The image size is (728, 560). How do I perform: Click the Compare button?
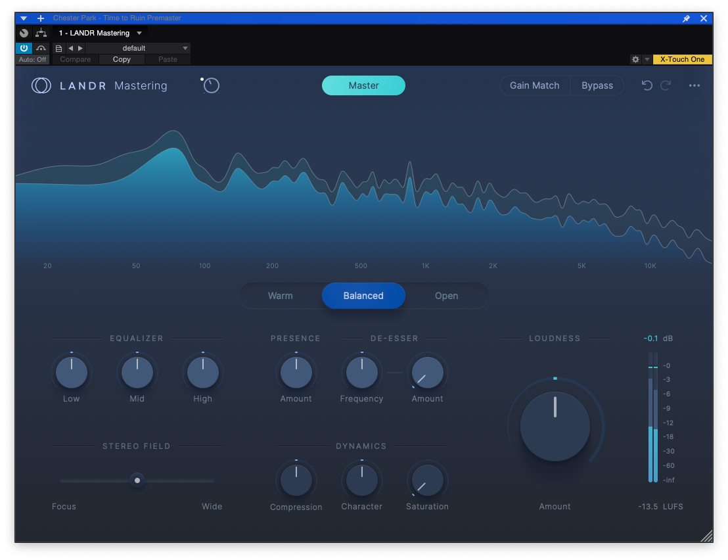pos(75,59)
